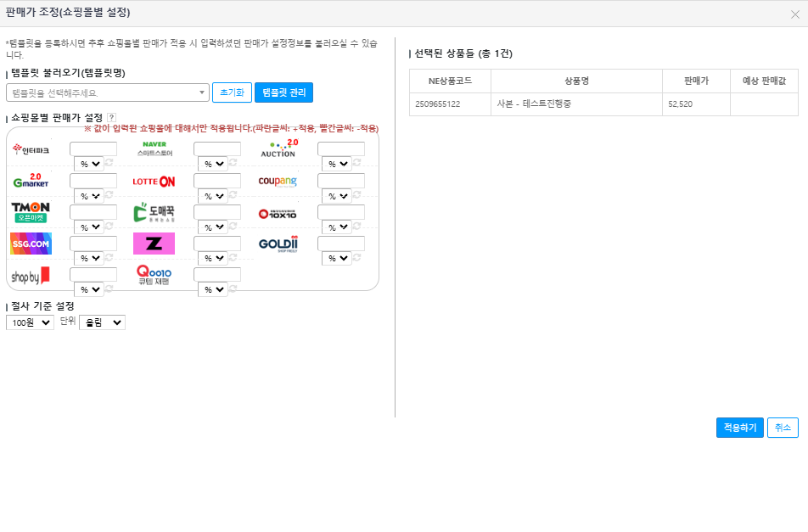Click the Interpark price input field
Viewport: 808px width, 532px height.
coord(93,148)
